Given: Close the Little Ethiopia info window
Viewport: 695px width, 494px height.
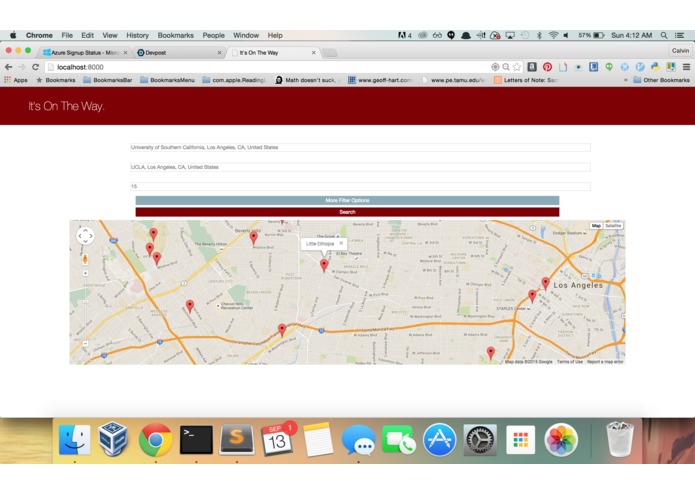Looking at the screenshot, I should pyautogui.click(x=341, y=243).
